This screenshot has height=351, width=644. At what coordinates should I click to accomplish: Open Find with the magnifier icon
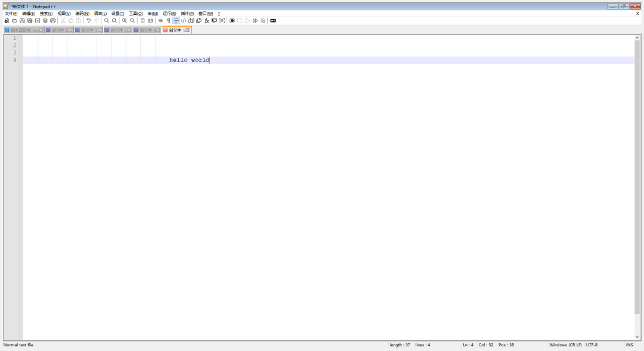107,21
